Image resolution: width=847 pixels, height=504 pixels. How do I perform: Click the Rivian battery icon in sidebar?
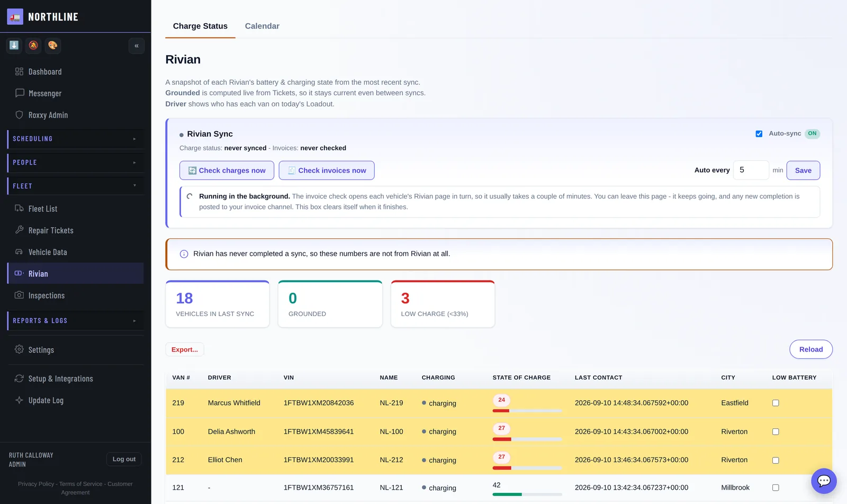pos(19,274)
